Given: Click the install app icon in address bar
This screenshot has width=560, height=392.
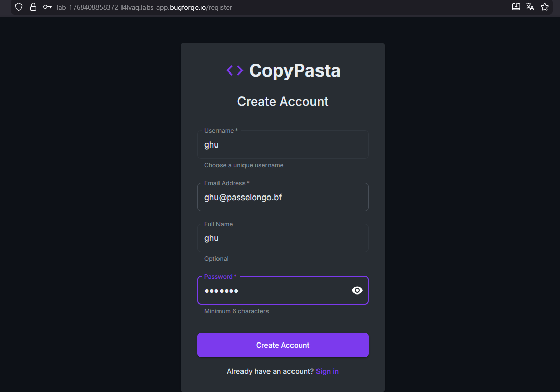Looking at the screenshot, I should [516, 7].
